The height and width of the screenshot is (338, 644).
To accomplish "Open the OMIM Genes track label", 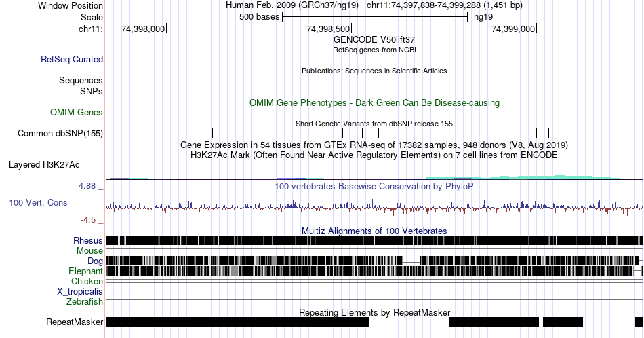I will [x=77, y=112].
